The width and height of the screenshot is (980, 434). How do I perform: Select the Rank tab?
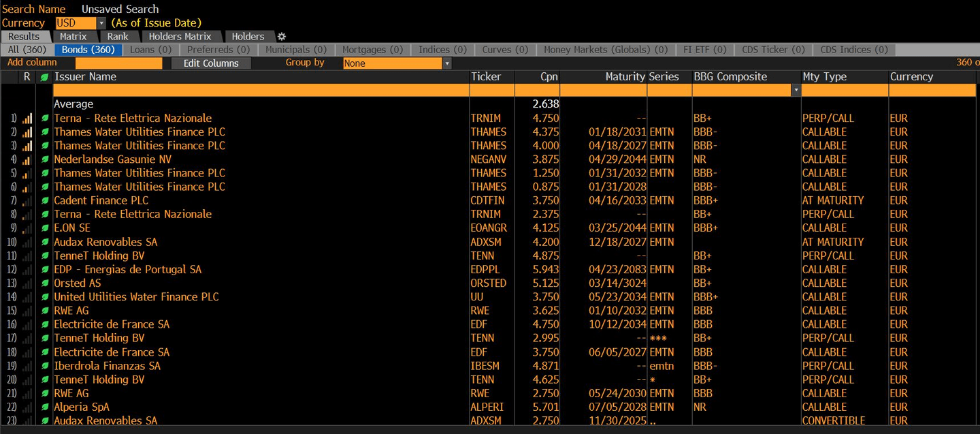tap(118, 37)
